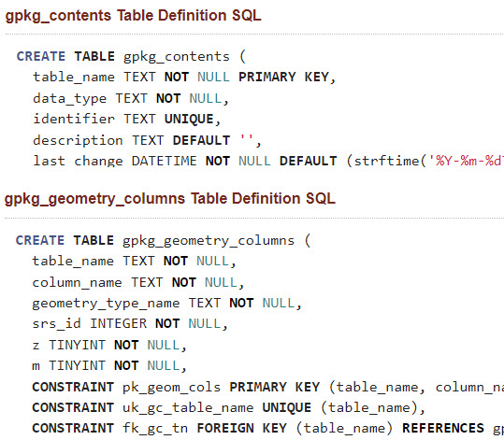Click the 'description TEXT DEFAULT' line

[x=147, y=141]
